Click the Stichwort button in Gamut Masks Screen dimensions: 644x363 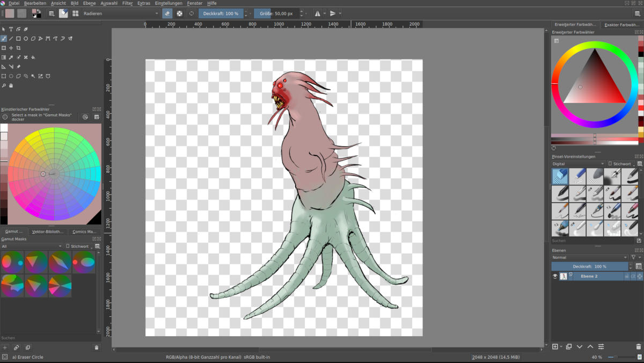79,246
